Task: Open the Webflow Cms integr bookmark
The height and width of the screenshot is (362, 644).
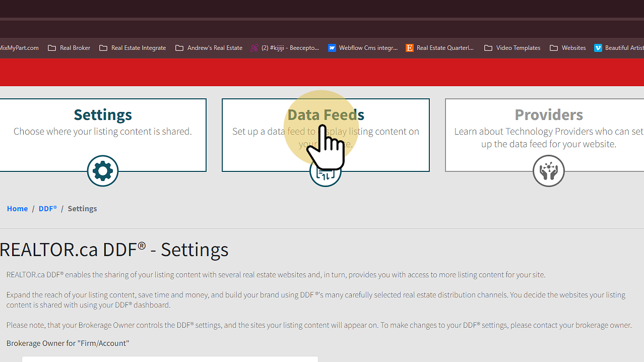Action: pyautogui.click(x=363, y=48)
